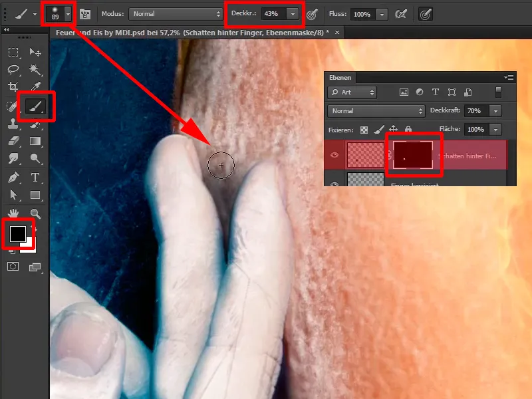Open the Art layer filter dropdown
Image resolution: width=532 pixels, height=399 pixels.
pos(352,92)
